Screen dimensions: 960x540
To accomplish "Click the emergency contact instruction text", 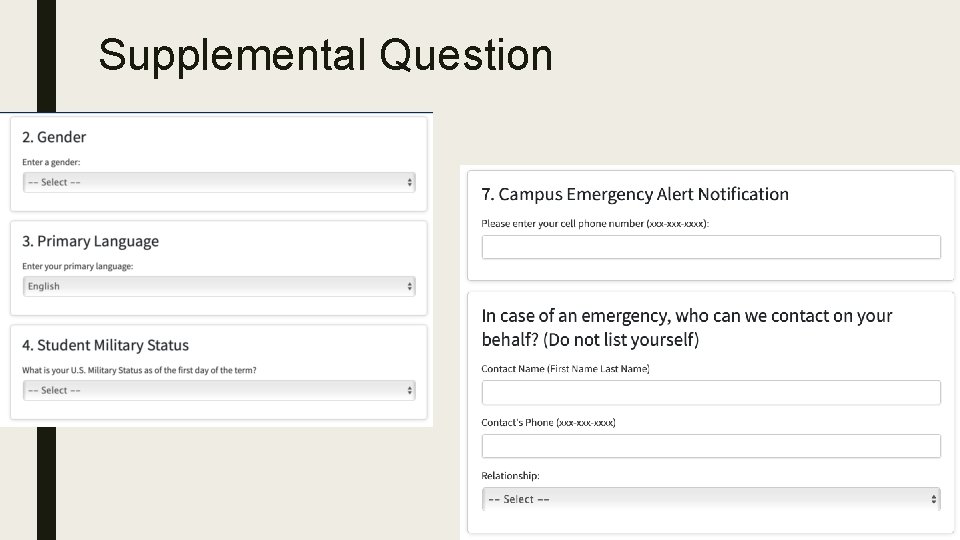I will (x=686, y=327).
